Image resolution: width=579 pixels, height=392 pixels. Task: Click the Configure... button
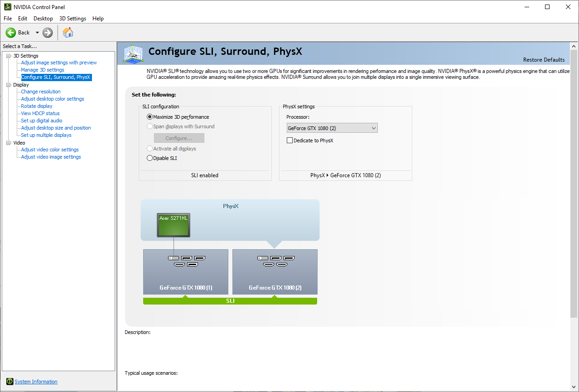(x=179, y=138)
